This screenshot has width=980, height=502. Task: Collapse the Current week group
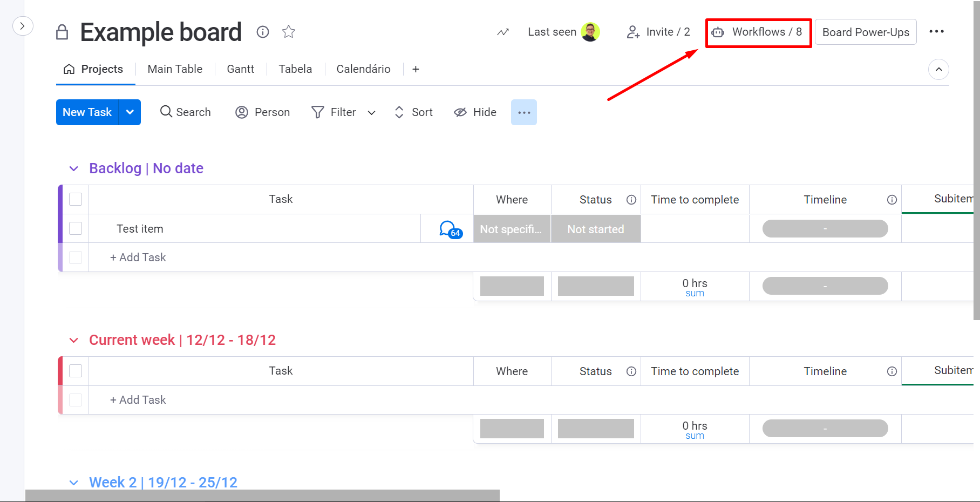(x=74, y=341)
